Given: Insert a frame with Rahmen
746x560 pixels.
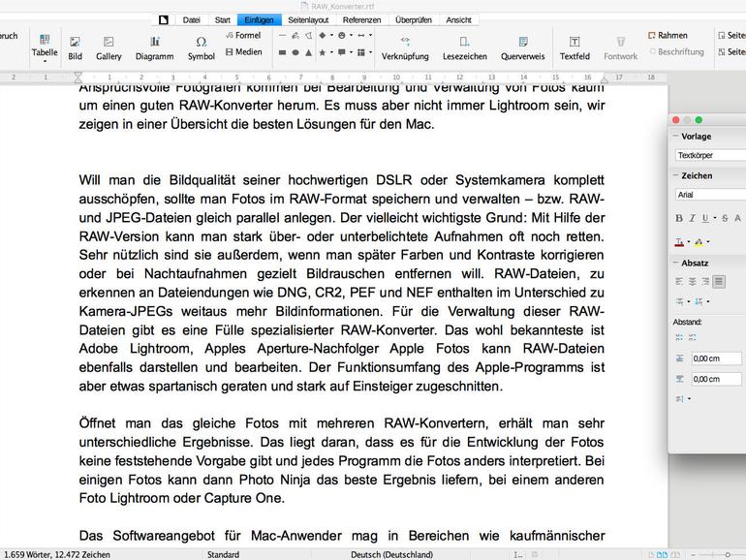Looking at the screenshot, I should pyautogui.click(x=668, y=35).
